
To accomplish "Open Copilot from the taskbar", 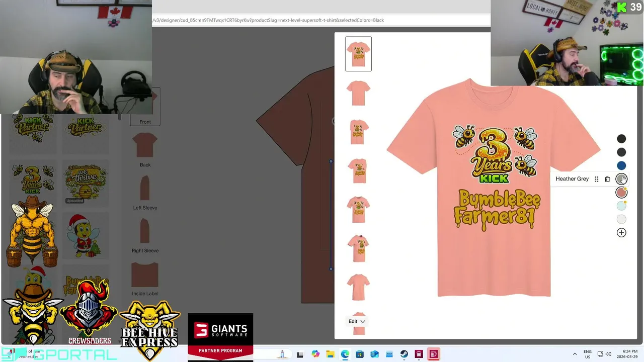I will (x=315, y=354).
